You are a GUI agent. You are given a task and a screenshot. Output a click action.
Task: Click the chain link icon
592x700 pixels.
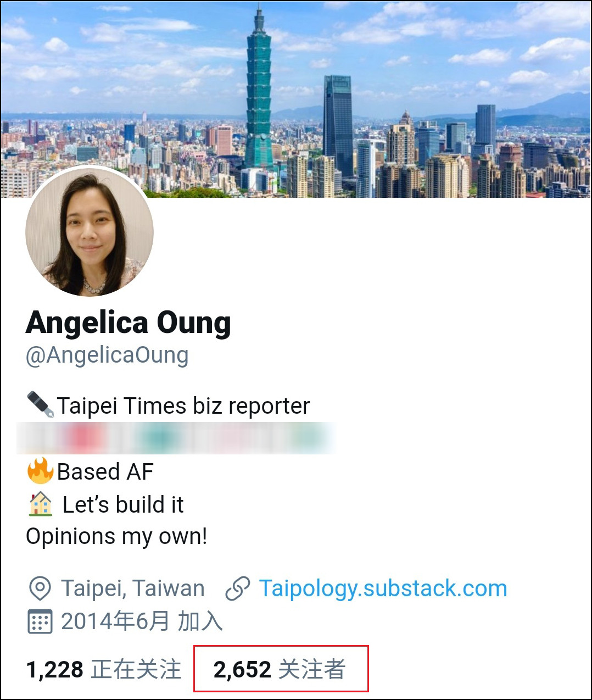(238, 588)
